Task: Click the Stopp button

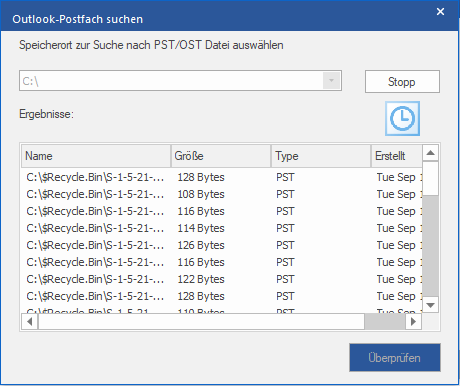Action: tap(402, 81)
